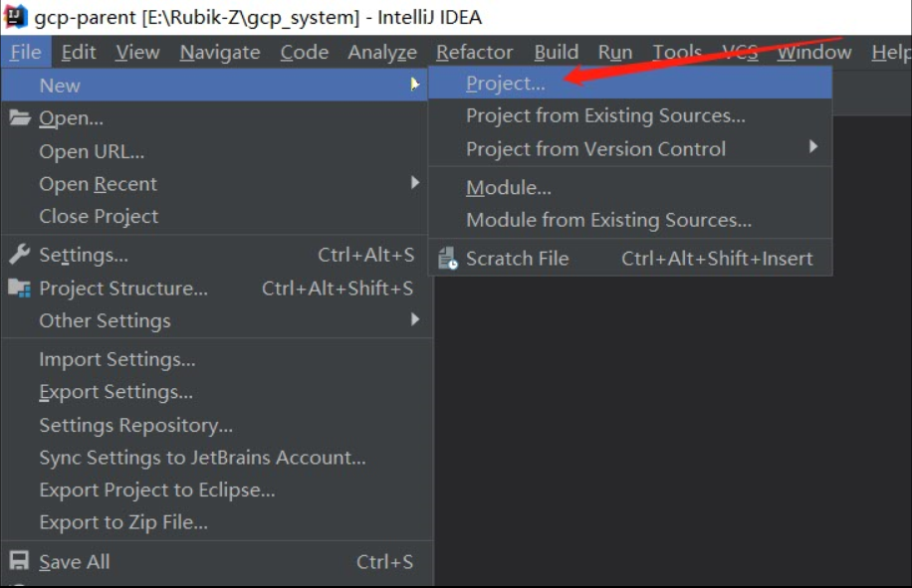Select Project... in the New submenu
Image resolution: width=912 pixels, height=588 pixels.
(506, 85)
